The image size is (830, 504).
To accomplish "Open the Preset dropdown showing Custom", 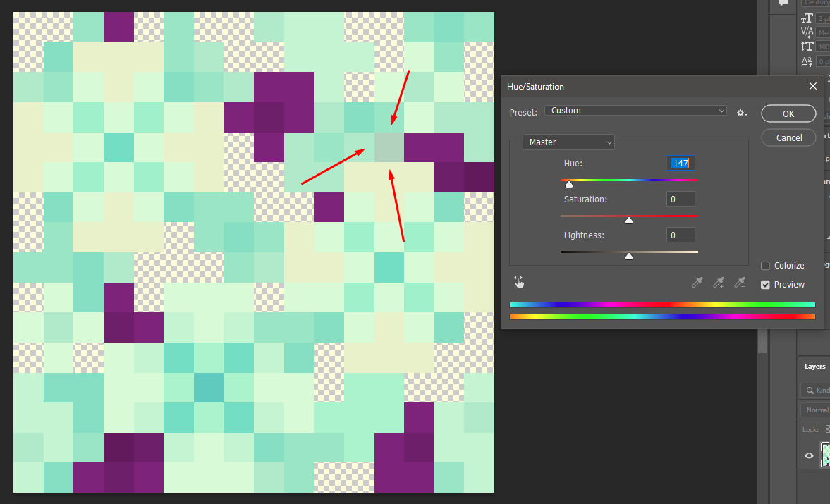I will (635, 111).
